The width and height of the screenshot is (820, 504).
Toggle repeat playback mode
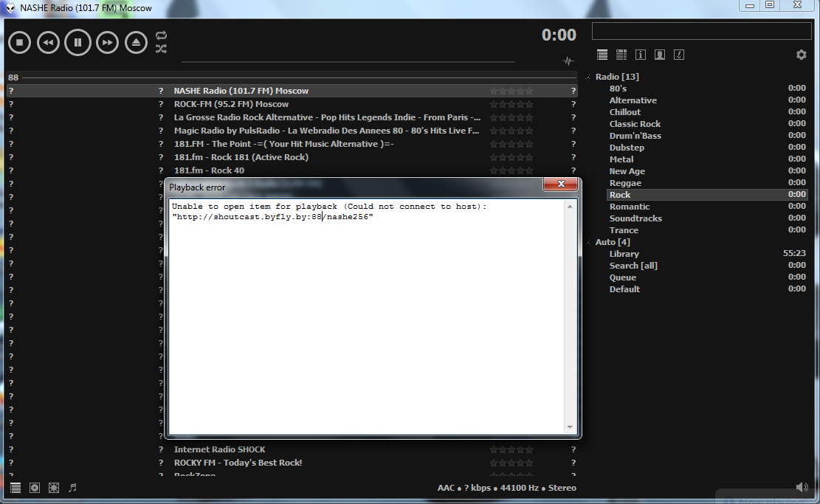161,35
